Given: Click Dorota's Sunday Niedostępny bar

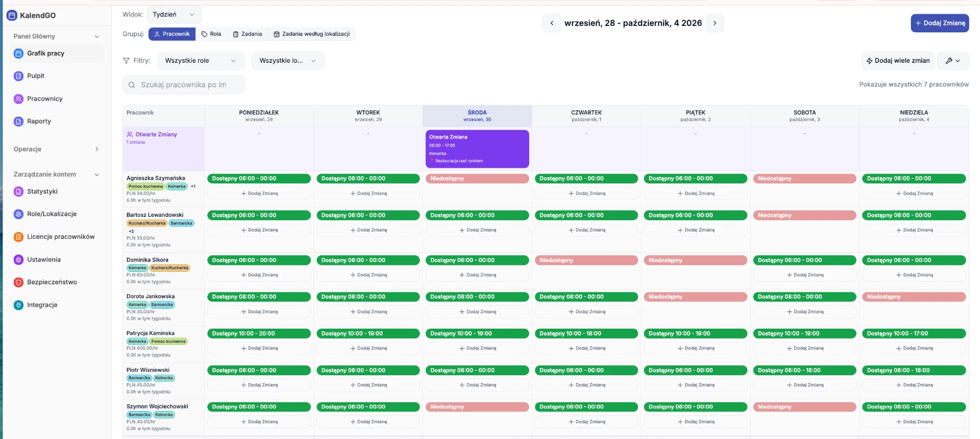Looking at the screenshot, I should click(914, 297).
